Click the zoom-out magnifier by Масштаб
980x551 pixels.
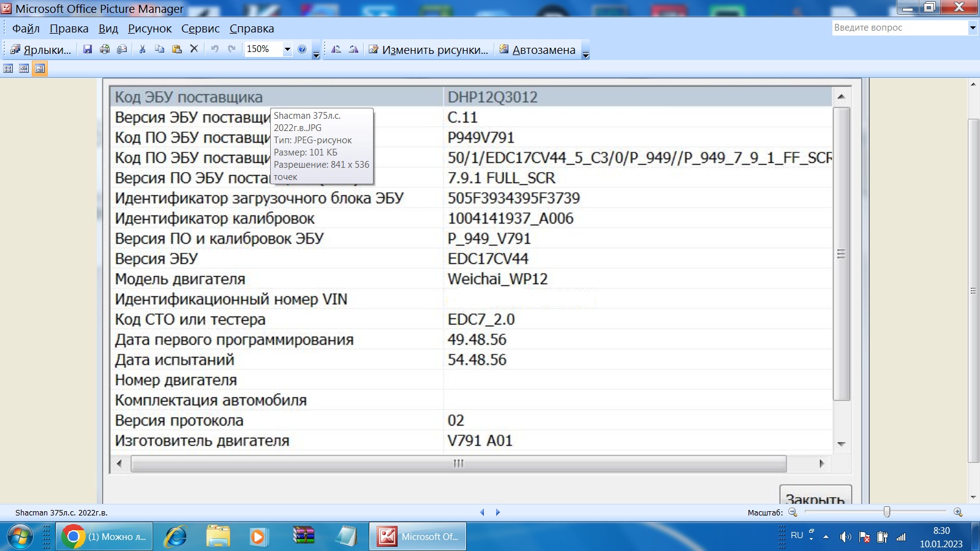[x=793, y=512]
